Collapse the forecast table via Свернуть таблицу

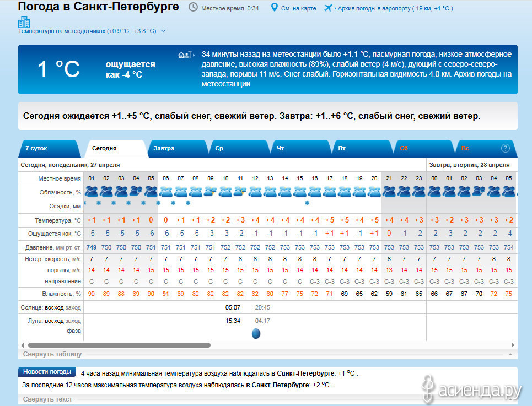click(53, 354)
